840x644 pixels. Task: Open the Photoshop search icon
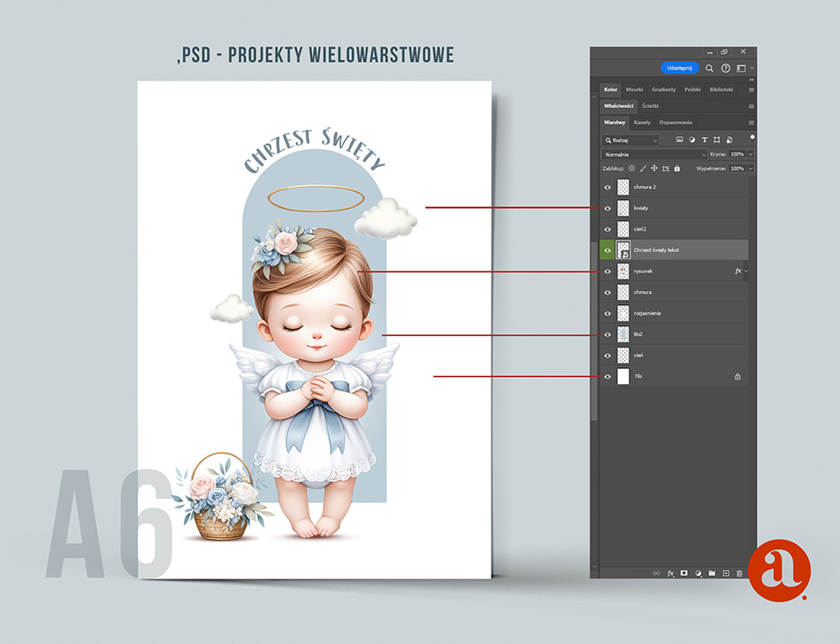709,68
